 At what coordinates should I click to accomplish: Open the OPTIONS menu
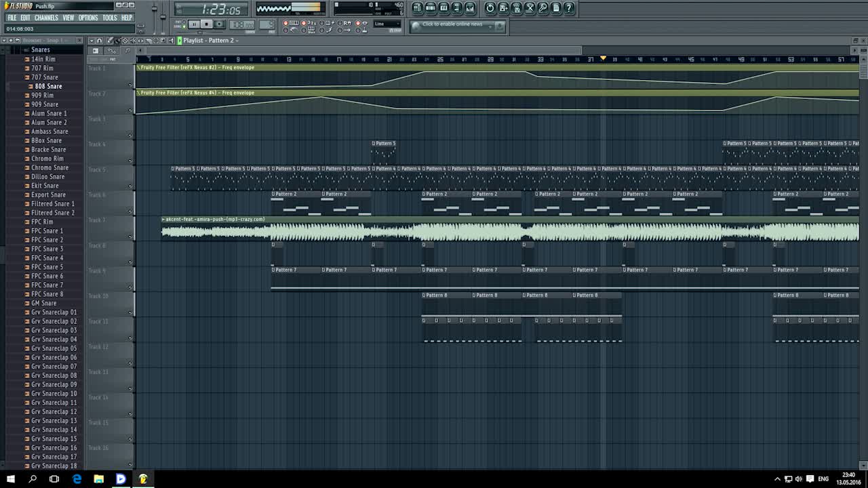click(x=88, y=18)
